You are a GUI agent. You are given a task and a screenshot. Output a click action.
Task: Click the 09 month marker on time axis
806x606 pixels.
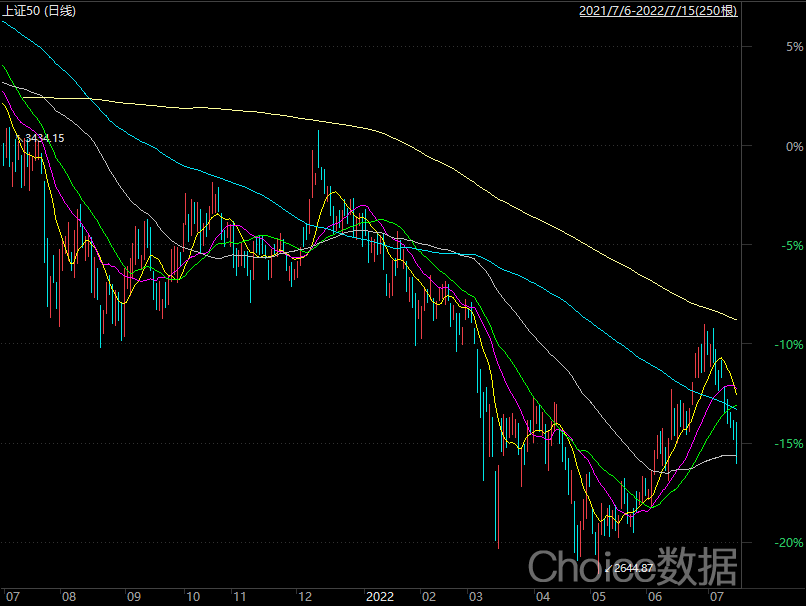pyautogui.click(x=134, y=597)
